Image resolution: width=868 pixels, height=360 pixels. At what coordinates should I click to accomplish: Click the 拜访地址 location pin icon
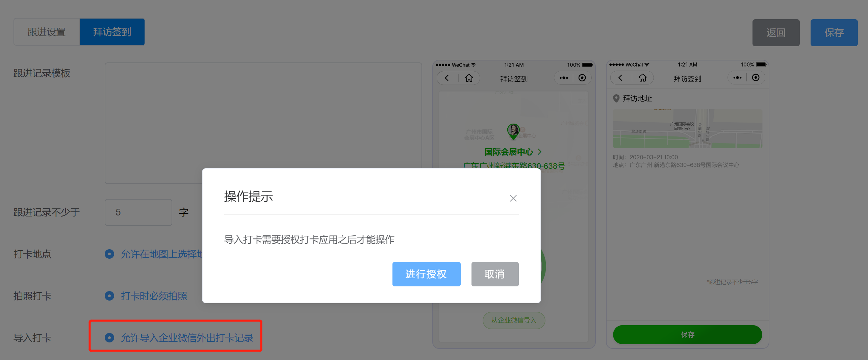pyautogui.click(x=616, y=98)
